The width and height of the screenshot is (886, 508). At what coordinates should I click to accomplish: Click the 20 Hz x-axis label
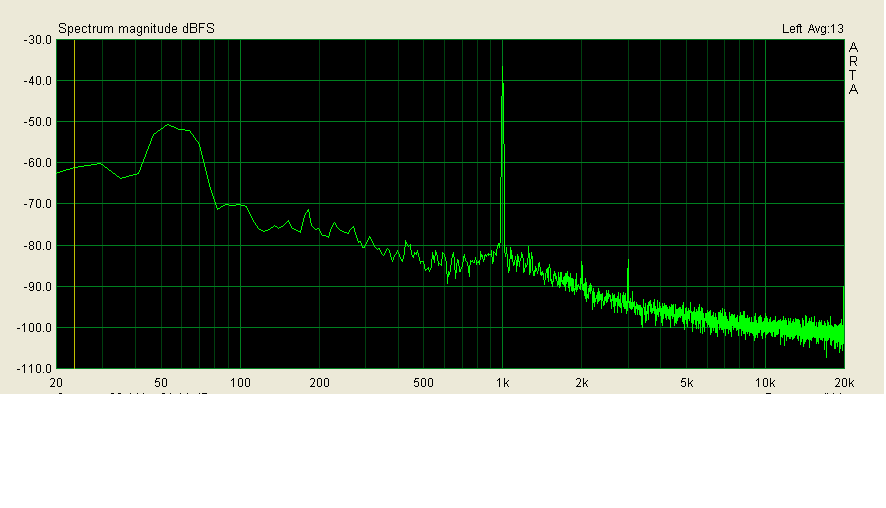pyautogui.click(x=56, y=383)
